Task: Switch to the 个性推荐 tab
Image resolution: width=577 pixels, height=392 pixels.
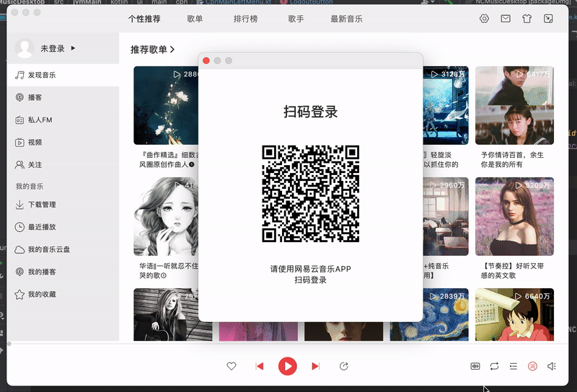Action: click(144, 19)
